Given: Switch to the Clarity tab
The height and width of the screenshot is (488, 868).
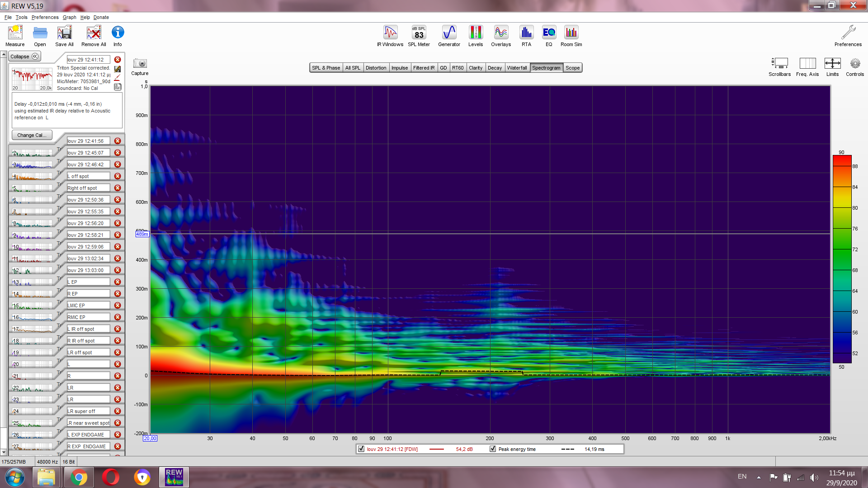Looking at the screenshot, I should [x=476, y=68].
